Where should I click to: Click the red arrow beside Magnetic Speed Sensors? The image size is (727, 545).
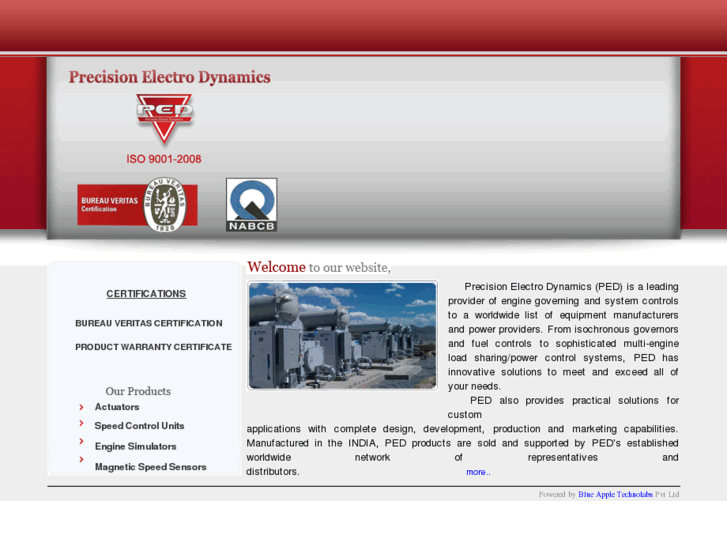(x=82, y=459)
